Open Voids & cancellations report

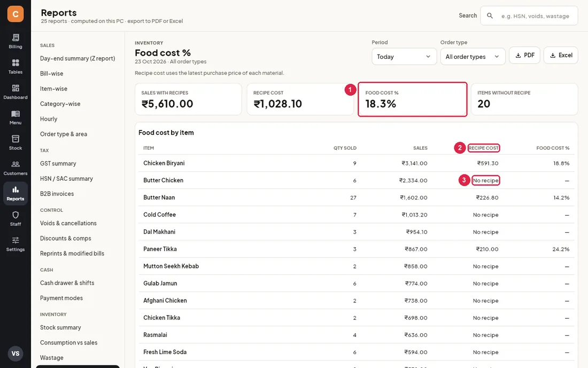pos(68,223)
